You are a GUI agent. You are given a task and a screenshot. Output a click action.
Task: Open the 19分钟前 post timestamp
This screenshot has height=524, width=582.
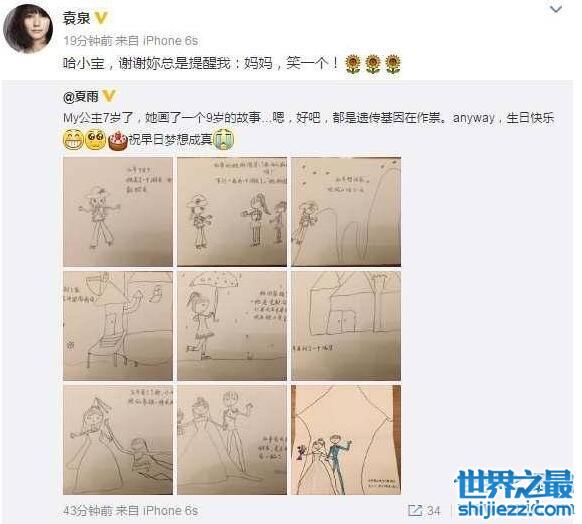pyautogui.click(x=88, y=40)
